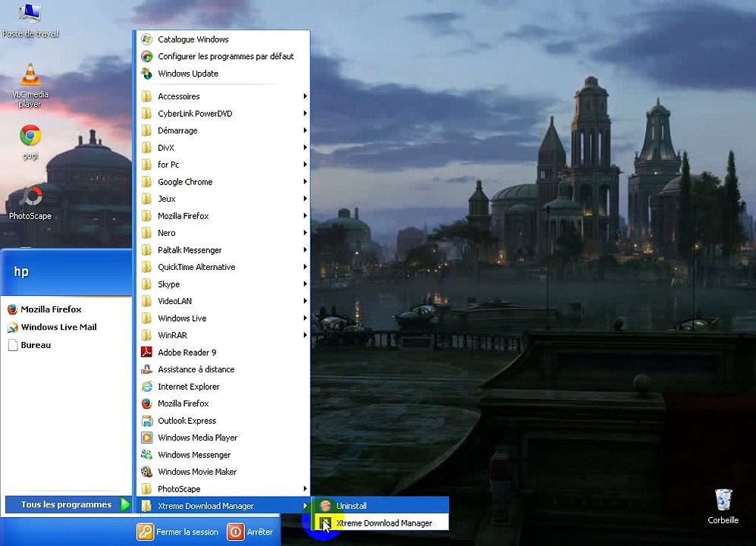Click Fermer la session button
756x546 pixels.
[x=179, y=532]
